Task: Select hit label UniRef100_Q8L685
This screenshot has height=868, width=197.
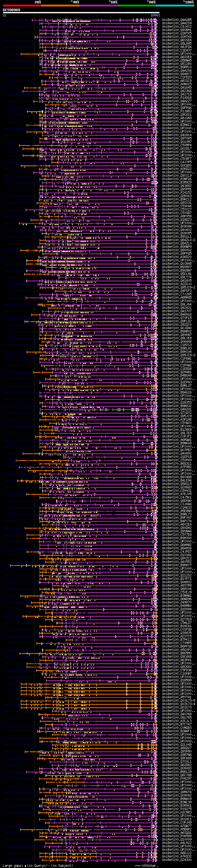Action: coord(177,43)
